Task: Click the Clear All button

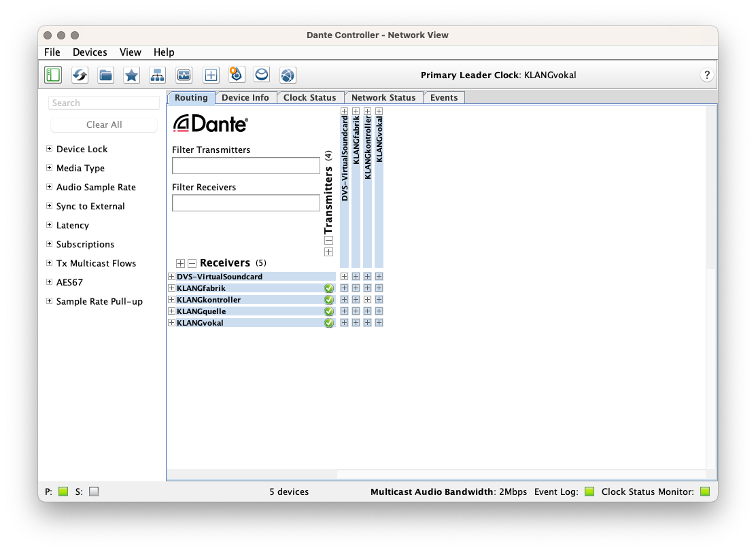Action: [x=104, y=125]
